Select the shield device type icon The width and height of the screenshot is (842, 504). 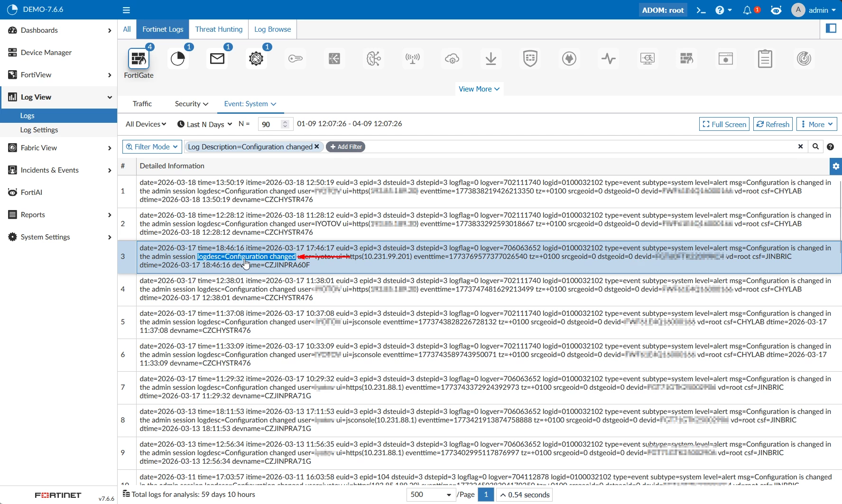coord(530,59)
